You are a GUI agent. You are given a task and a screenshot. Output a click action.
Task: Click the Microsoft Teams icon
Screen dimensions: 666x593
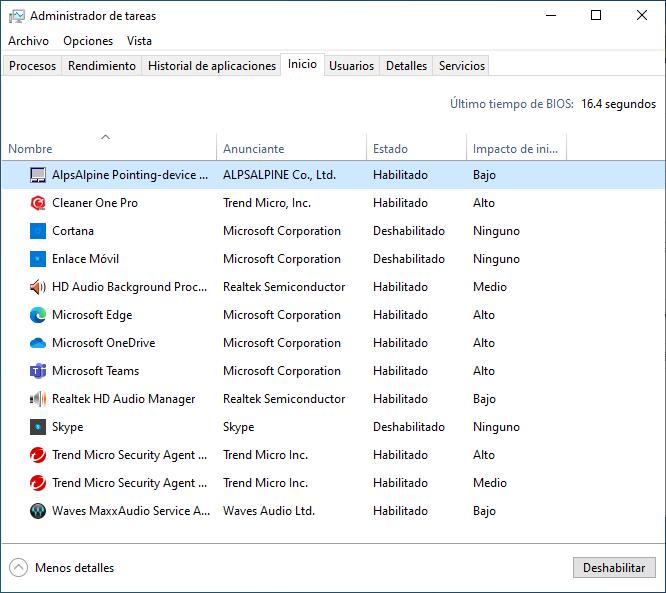point(38,371)
